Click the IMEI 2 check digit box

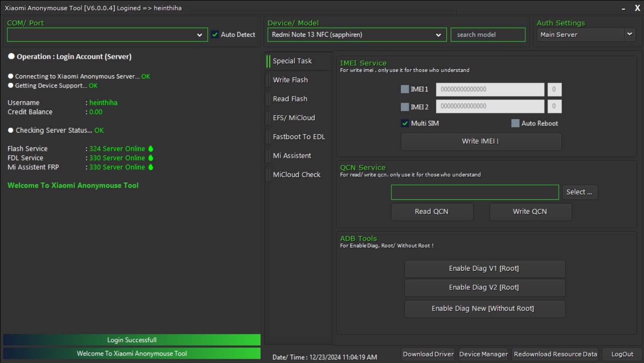tap(554, 106)
